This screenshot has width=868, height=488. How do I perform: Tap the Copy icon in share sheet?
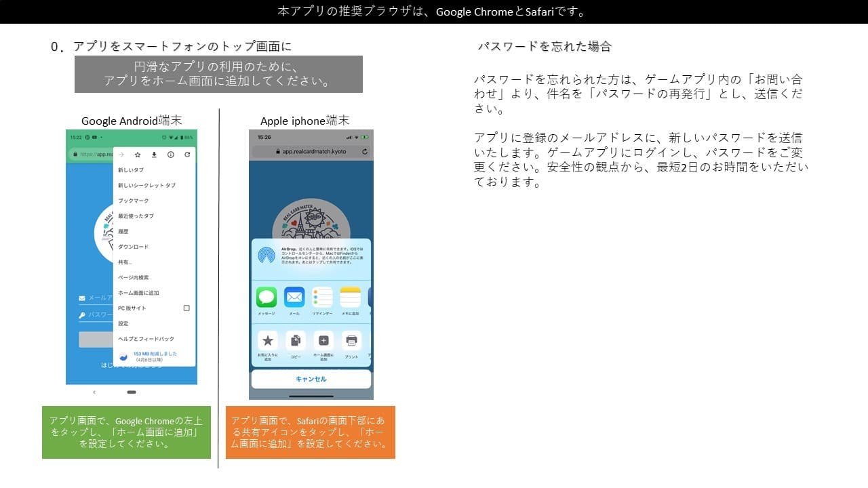coord(295,340)
